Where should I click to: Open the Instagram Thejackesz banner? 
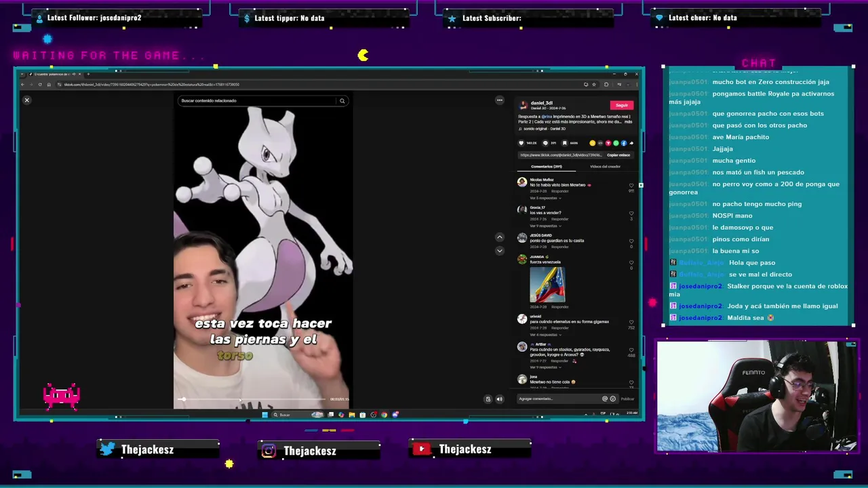(x=319, y=450)
